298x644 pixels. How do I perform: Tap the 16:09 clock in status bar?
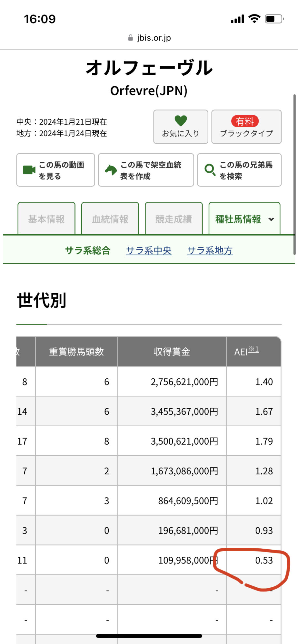click(40, 19)
